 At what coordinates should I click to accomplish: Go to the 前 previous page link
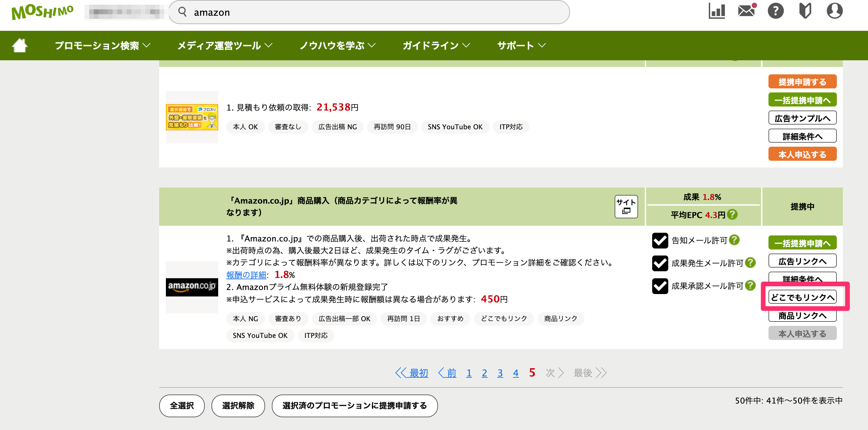click(447, 373)
